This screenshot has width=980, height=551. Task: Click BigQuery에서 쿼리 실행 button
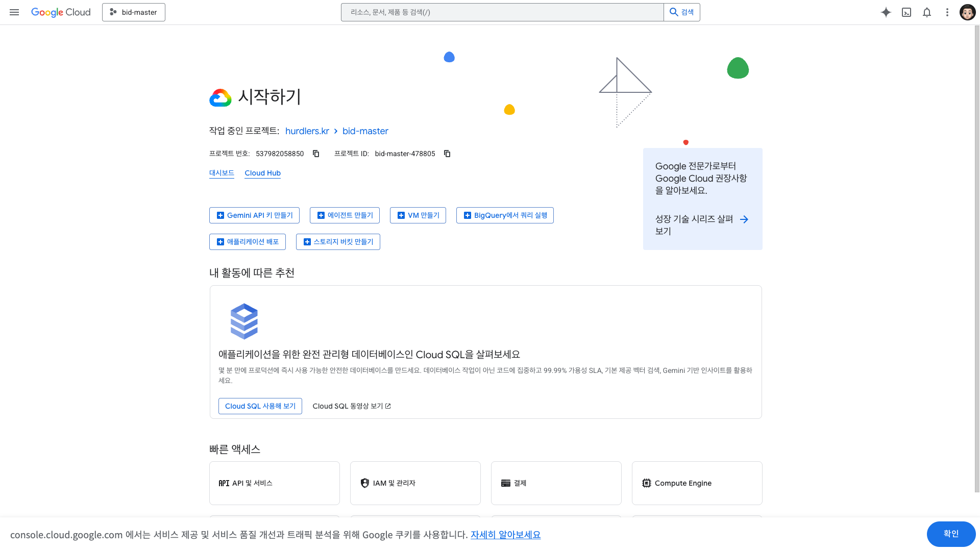(505, 215)
